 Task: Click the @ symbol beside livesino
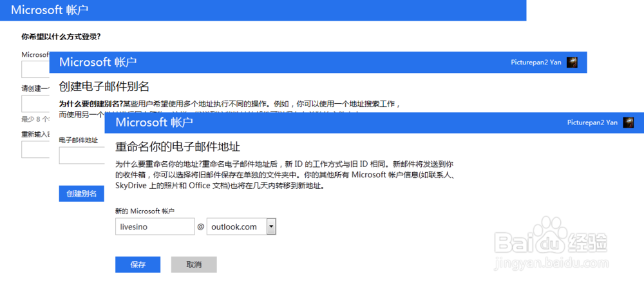200,226
